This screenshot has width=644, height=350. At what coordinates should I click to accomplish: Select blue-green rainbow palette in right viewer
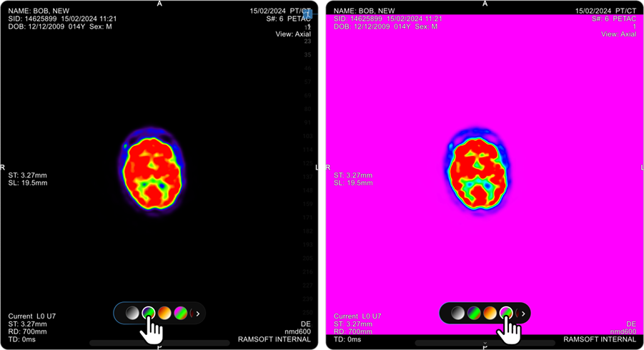pos(473,313)
